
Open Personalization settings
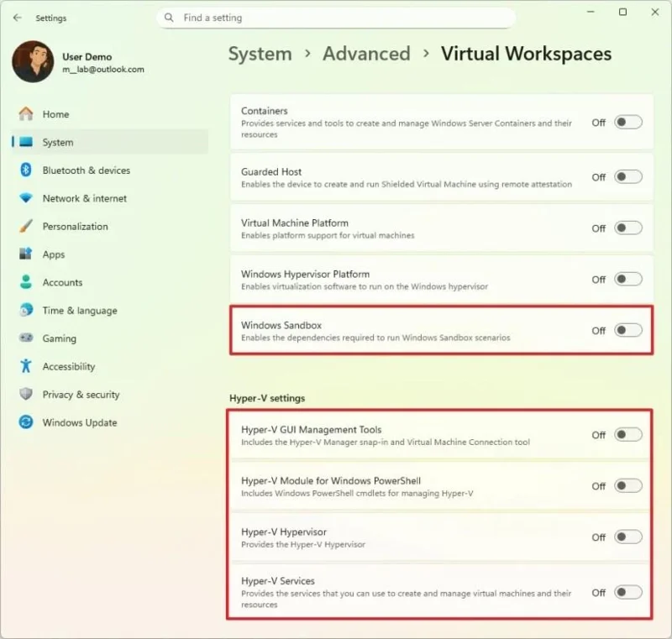110,226
